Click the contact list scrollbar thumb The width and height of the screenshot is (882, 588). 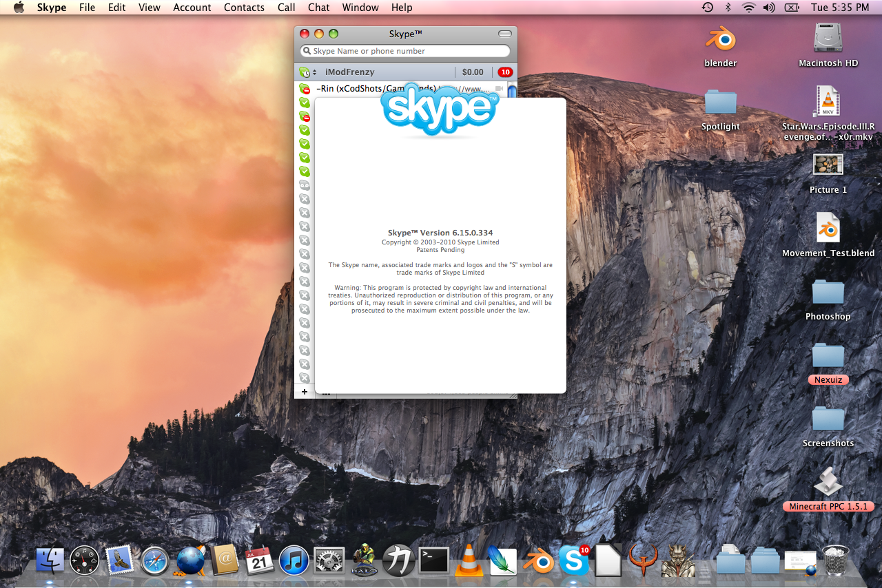pos(512,92)
